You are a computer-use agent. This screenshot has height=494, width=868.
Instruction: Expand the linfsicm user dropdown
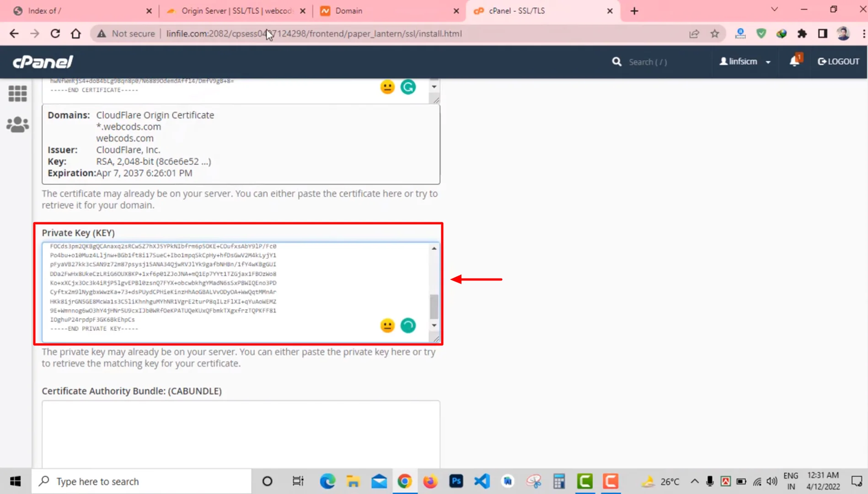pos(745,61)
